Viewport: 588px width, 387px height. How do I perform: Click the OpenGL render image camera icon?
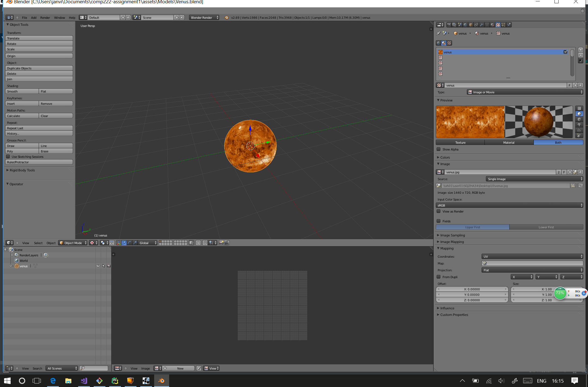tap(221, 243)
